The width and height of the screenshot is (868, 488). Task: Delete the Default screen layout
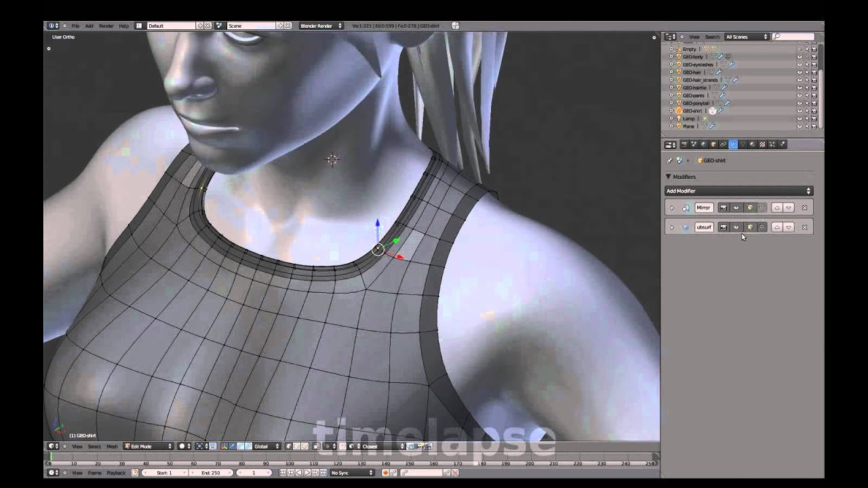208,26
